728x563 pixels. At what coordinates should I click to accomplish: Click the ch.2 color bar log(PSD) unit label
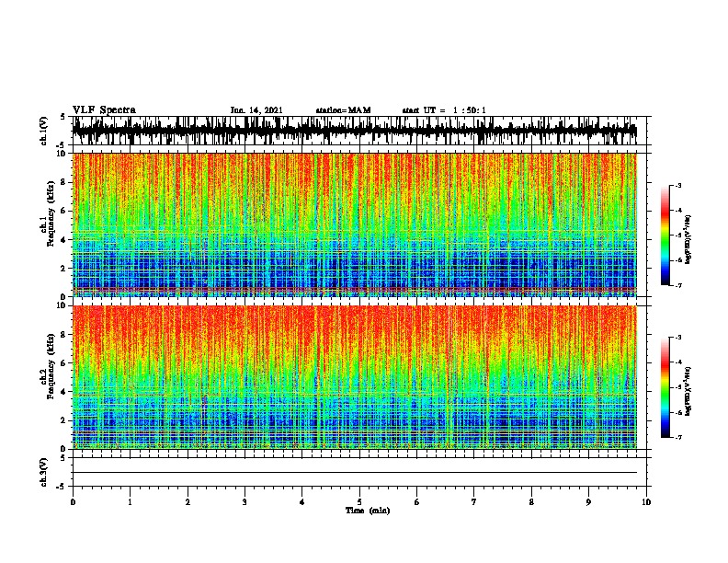[x=688, y=391]
